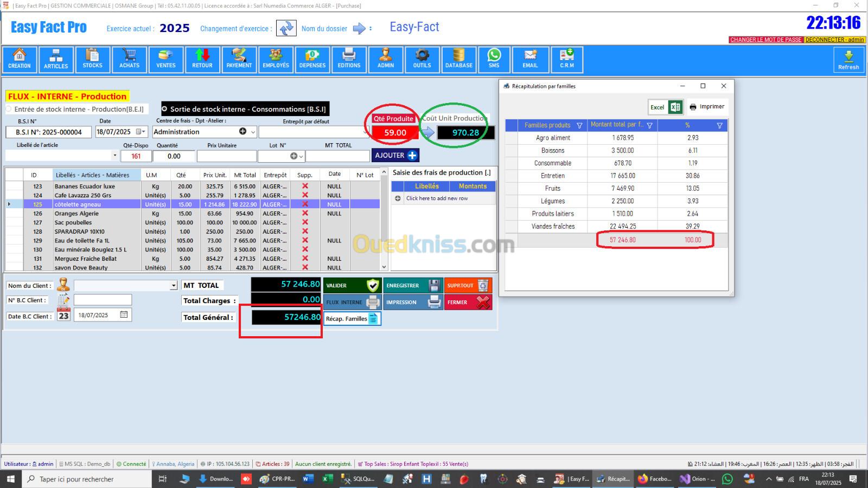Click the AJOUTER button
The width and height of the screenshot is (868, 488).
coord(395,156)
